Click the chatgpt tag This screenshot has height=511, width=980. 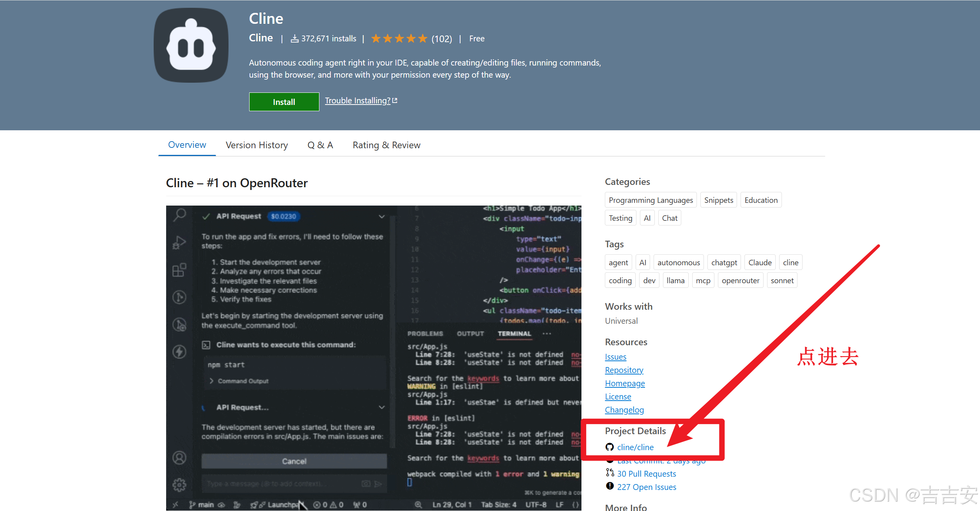point(724,263)
